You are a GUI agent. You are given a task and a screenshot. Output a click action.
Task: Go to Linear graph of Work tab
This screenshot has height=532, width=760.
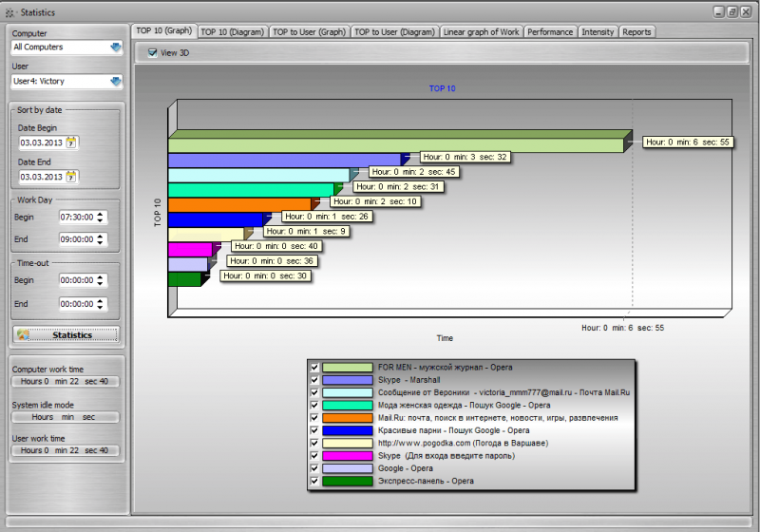481,32
